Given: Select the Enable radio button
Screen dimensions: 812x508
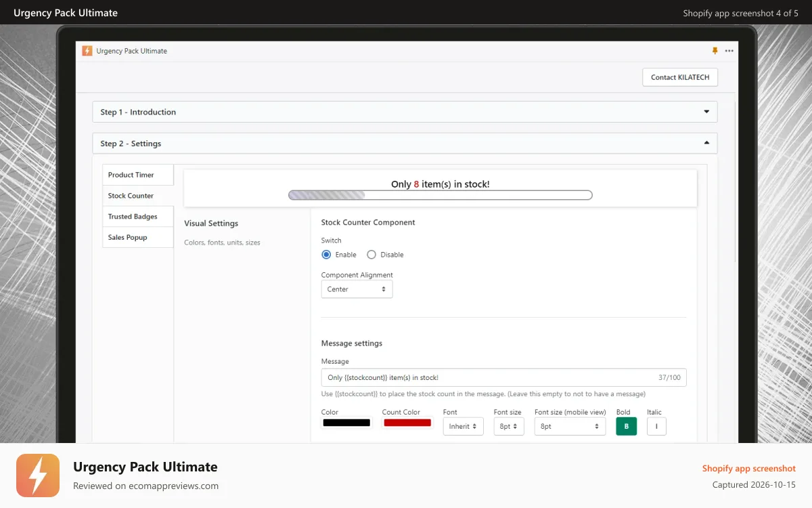Looking at the screenshot, I should 326,255.
